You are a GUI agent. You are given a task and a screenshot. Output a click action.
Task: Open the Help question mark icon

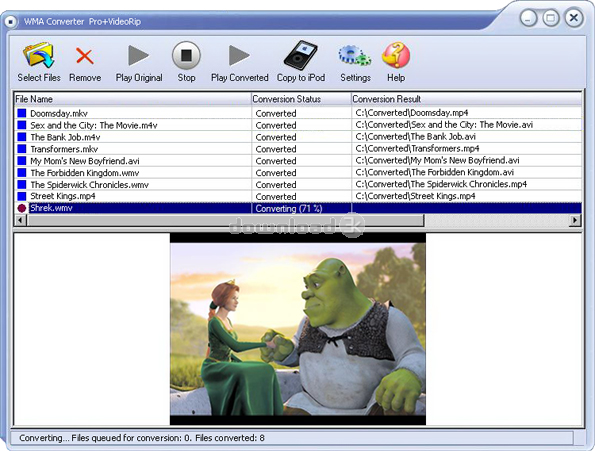396,55
